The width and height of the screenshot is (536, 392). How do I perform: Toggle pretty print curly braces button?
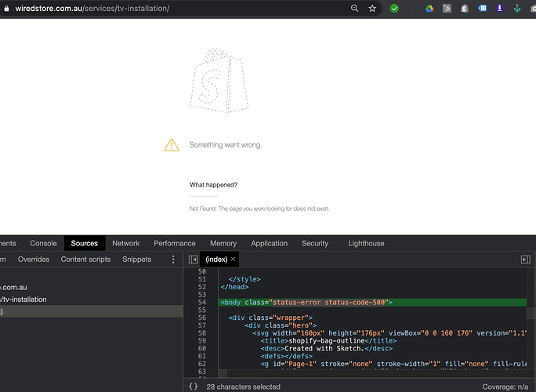pyautogui.click(x=194, y=386)
